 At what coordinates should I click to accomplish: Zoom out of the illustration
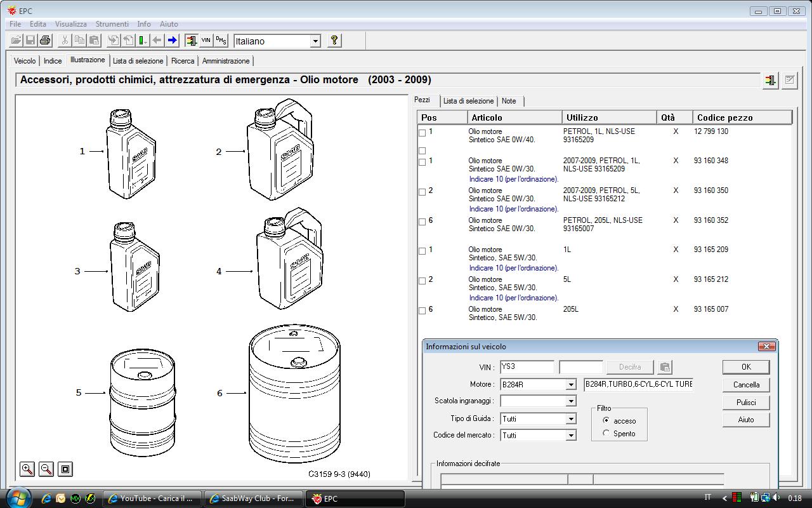[x=46, y=469]
